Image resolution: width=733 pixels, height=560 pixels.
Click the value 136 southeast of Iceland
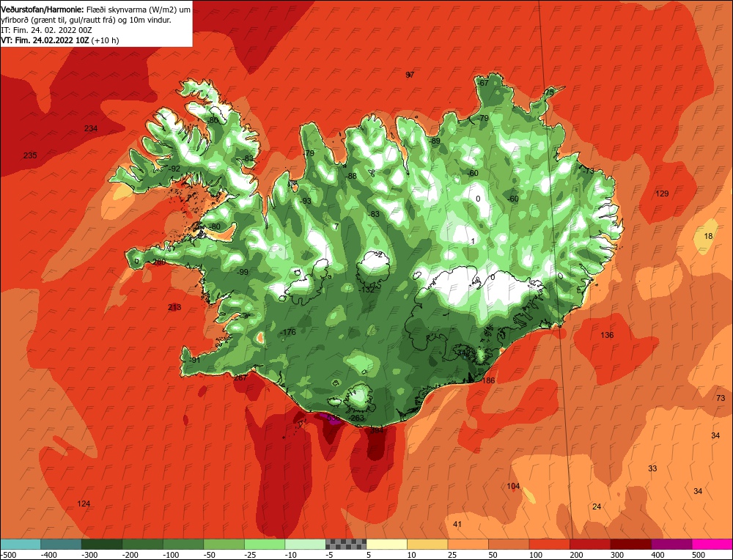tap(607, 335)
